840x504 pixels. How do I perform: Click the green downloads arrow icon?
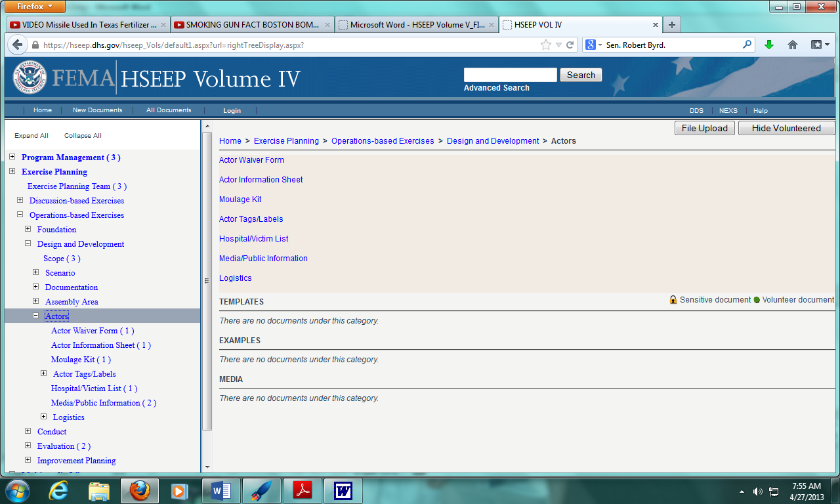tap(769, 45)
